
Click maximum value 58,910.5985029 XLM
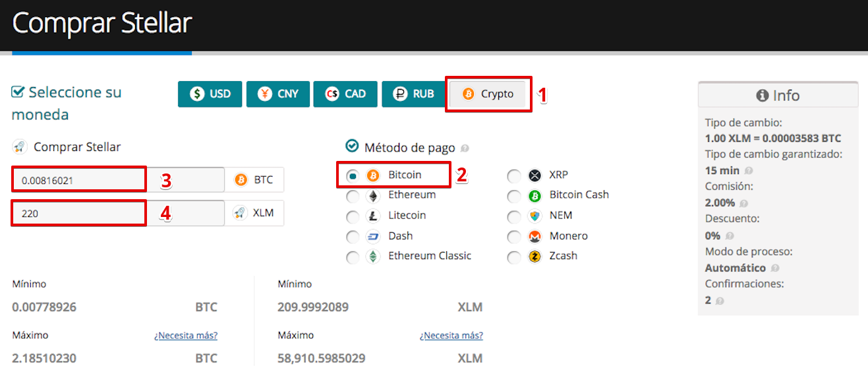point(322,359)
